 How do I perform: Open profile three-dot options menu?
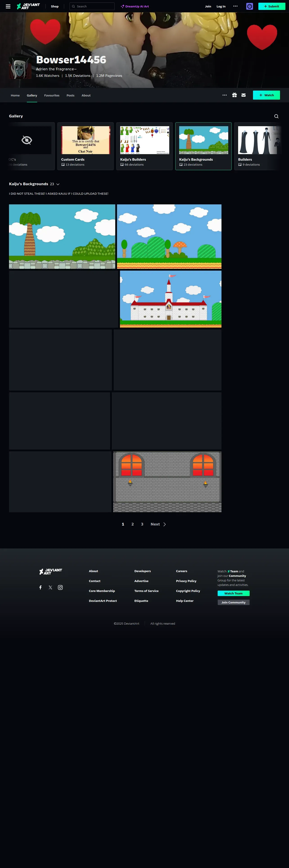click(x=224, y=95)
